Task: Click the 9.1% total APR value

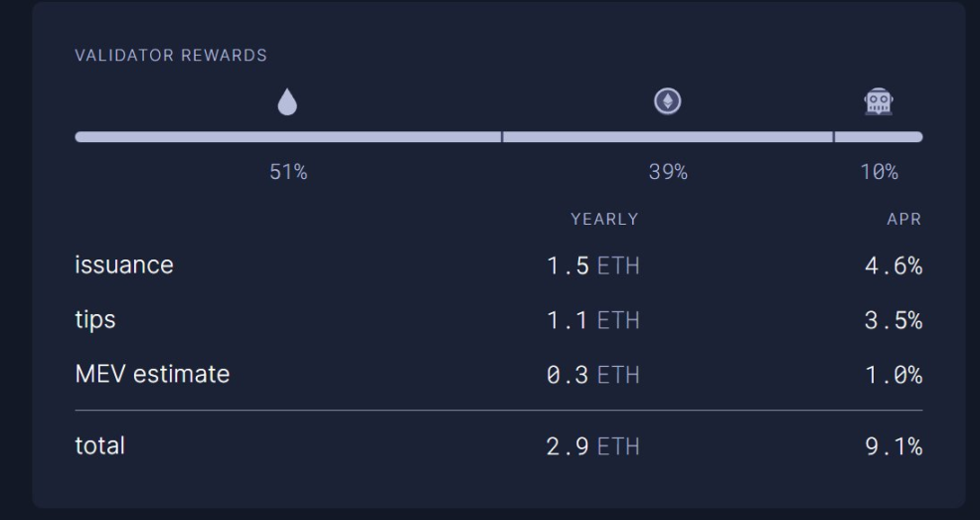Action: tap(892, 447)
